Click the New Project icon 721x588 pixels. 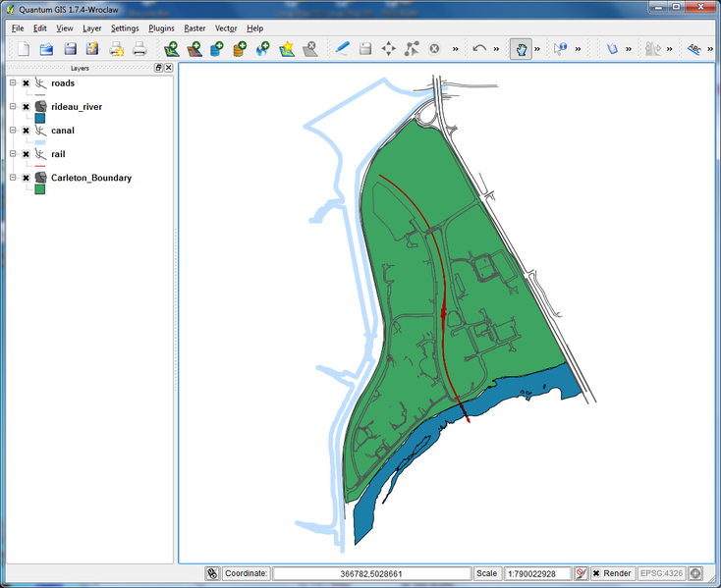tap(23, 48)
